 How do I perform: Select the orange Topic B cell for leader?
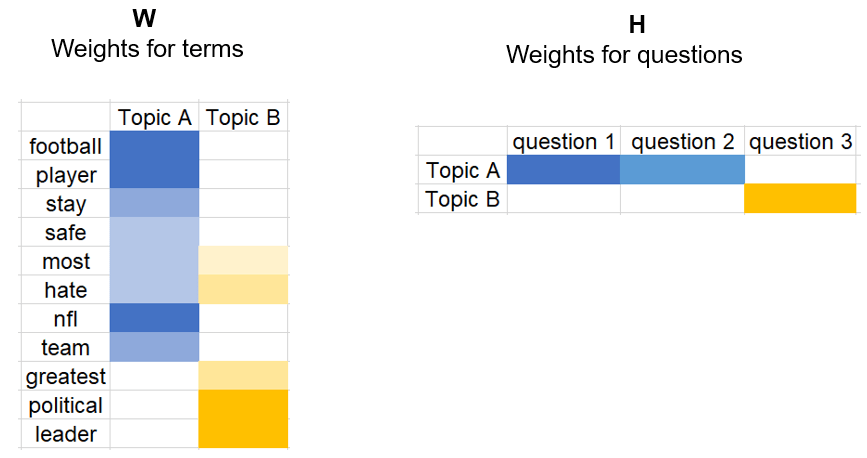[x=244, y=434]
